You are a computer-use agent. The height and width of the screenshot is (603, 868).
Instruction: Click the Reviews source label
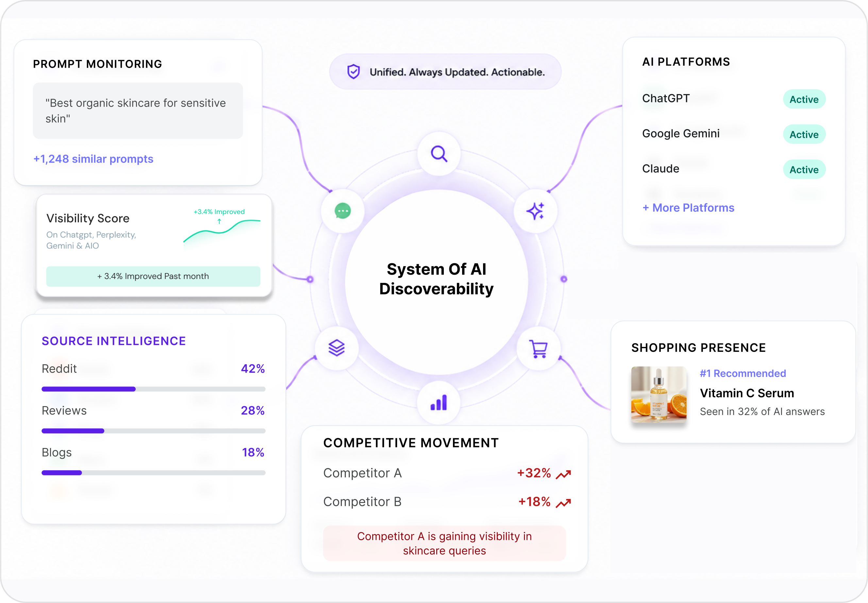[x=64, y=410]
